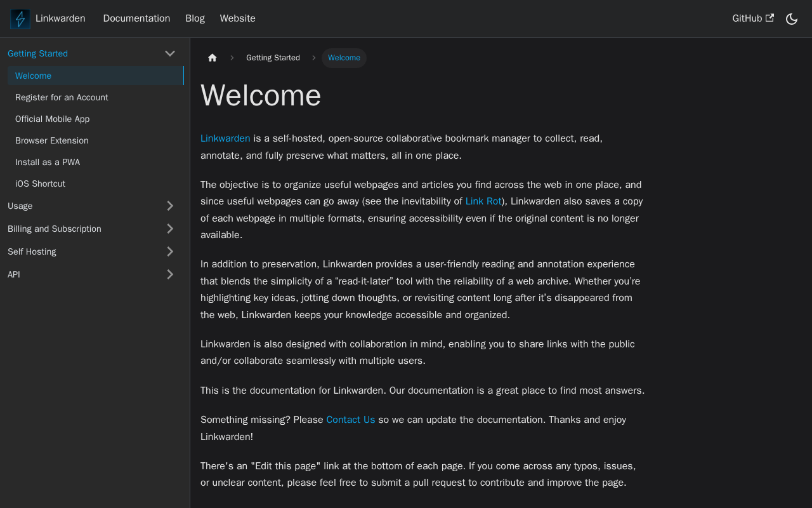812x508 pixels.
Task: Click the Linkwarden logo icon
Action: click(x=20, y=19)
